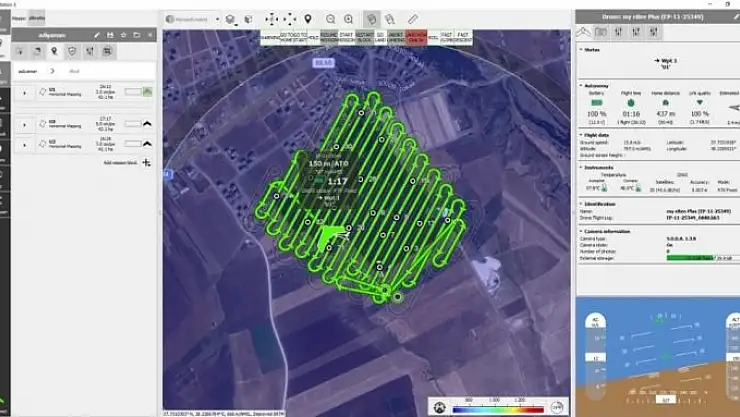Screen dimensions: 740x417
Task: Expand the second Horizontal Mapping block
Action: 24,124
